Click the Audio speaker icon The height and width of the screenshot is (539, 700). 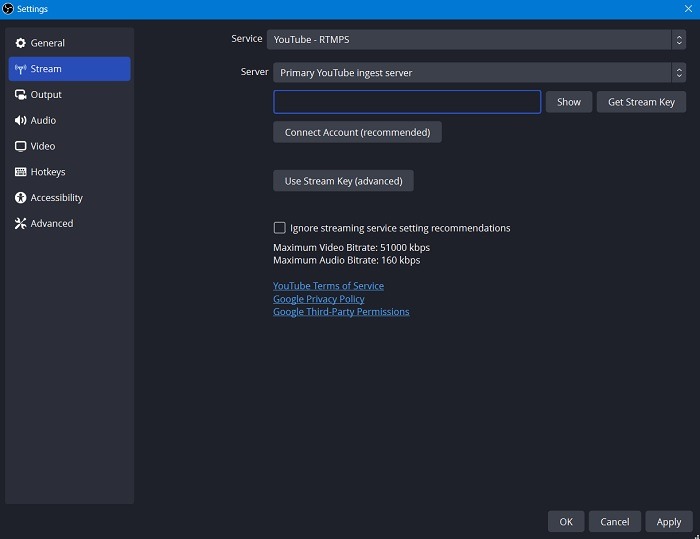pos(21,120)
